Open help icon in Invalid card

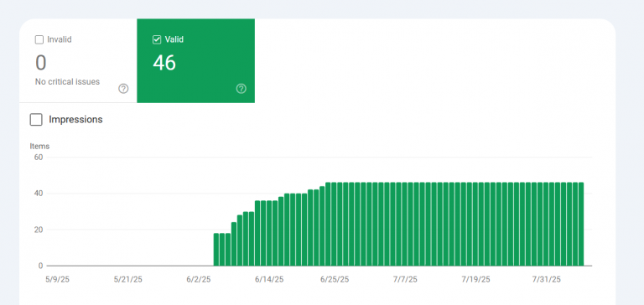123,89
